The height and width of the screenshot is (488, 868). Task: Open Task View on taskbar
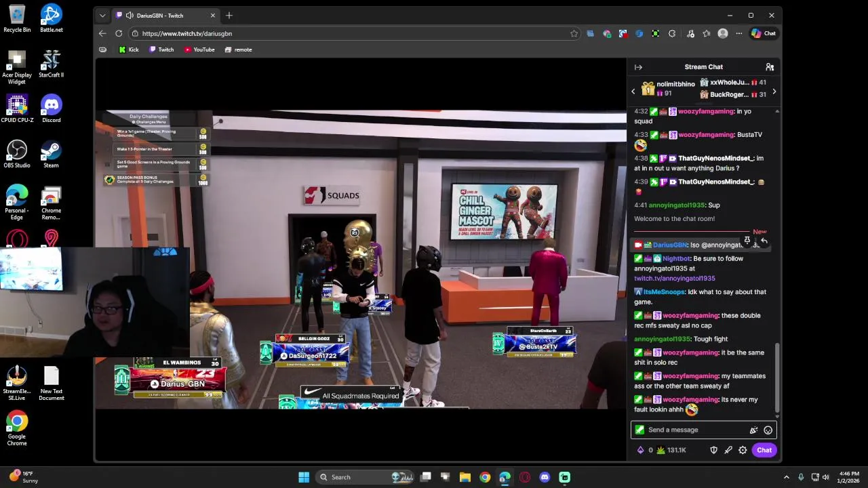point(426,477)
